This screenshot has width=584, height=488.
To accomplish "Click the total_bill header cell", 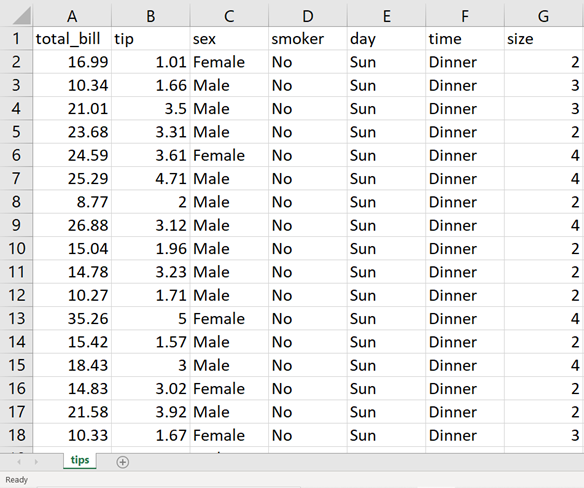I will [x=72, y=39].
